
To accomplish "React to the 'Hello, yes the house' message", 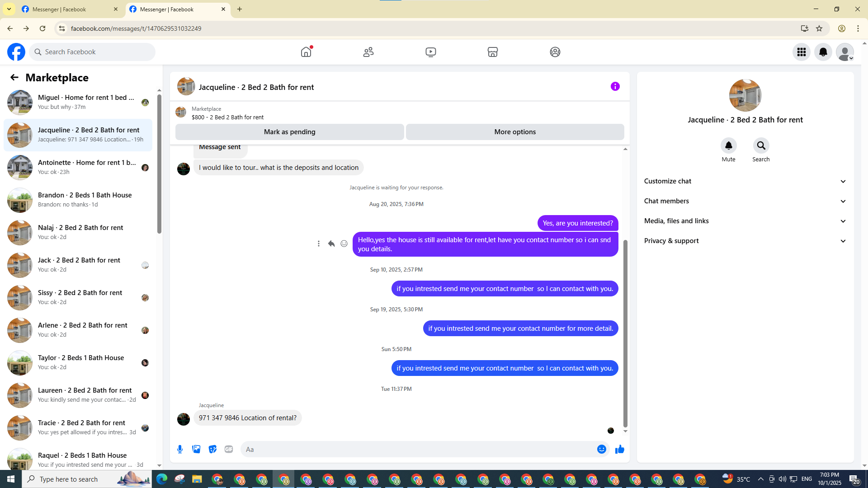I will pyautogui.click(x=344, y=244).
